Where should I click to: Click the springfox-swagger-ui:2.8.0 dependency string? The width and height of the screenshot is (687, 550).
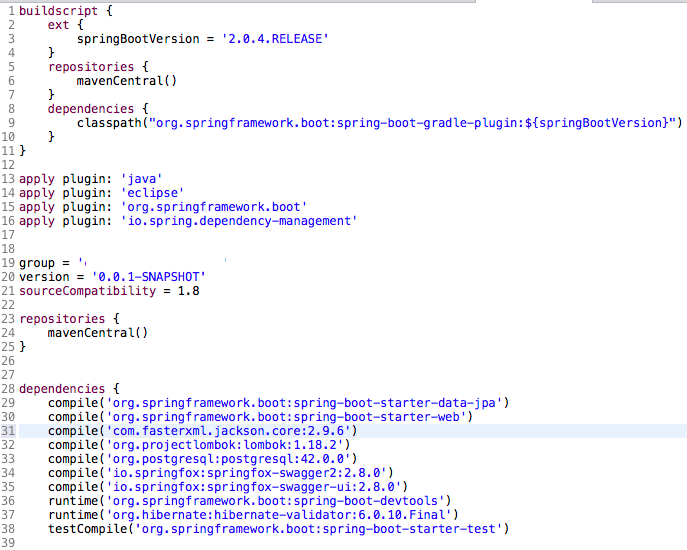tap(254, 487)
